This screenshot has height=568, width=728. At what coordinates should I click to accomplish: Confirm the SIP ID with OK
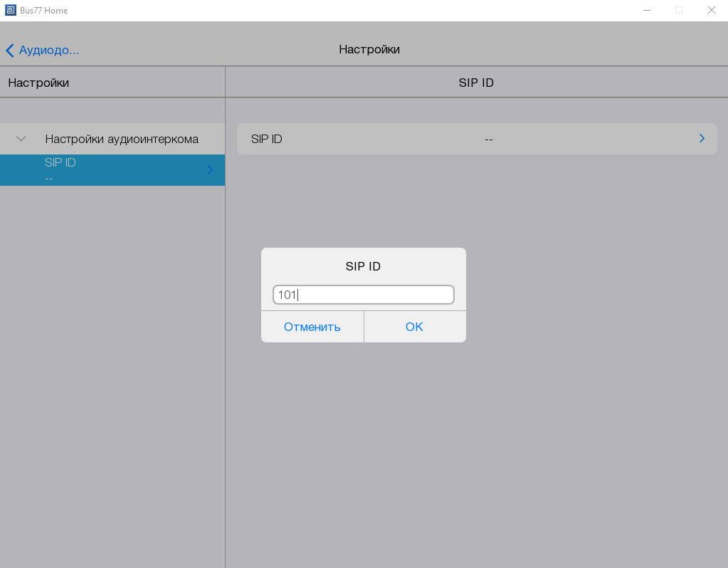tap(414, 327)
